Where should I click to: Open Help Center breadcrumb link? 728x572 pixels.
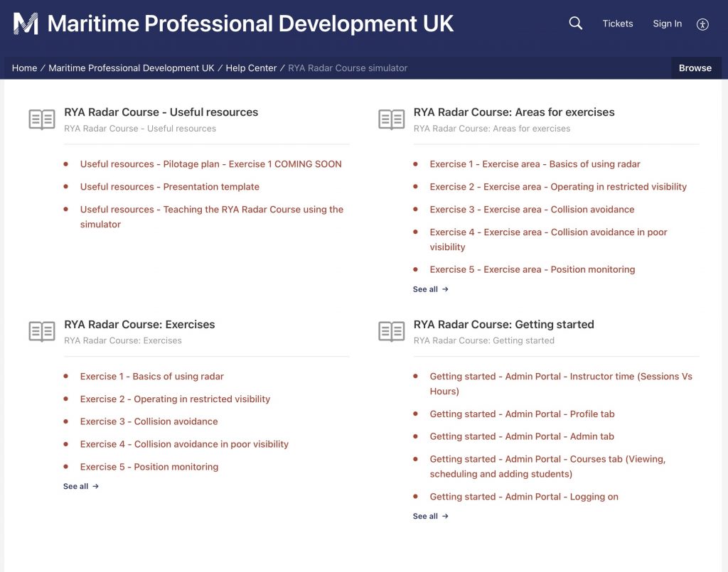coord(251,68)
